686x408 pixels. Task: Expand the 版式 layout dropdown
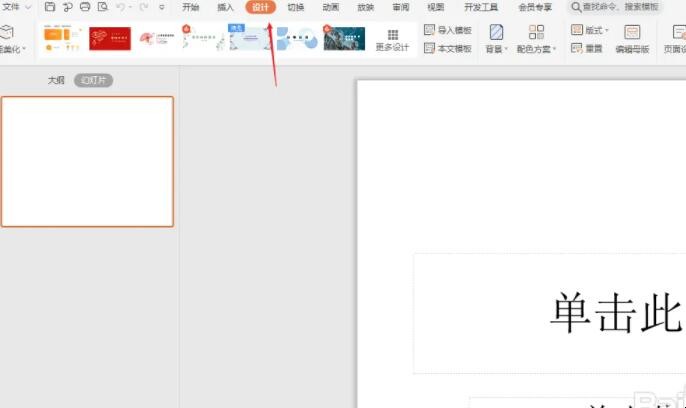tap(590, 31)
